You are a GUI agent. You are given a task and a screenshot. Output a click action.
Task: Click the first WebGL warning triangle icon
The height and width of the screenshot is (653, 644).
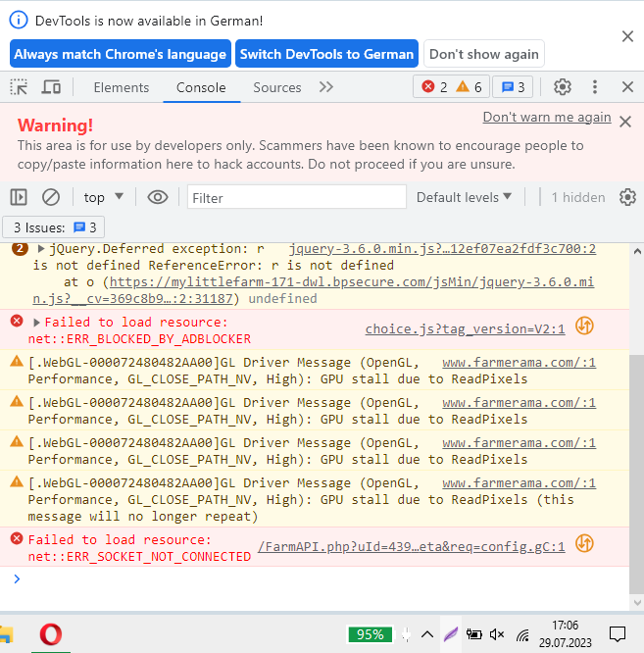pyautogui.click(x=17, y=361)
